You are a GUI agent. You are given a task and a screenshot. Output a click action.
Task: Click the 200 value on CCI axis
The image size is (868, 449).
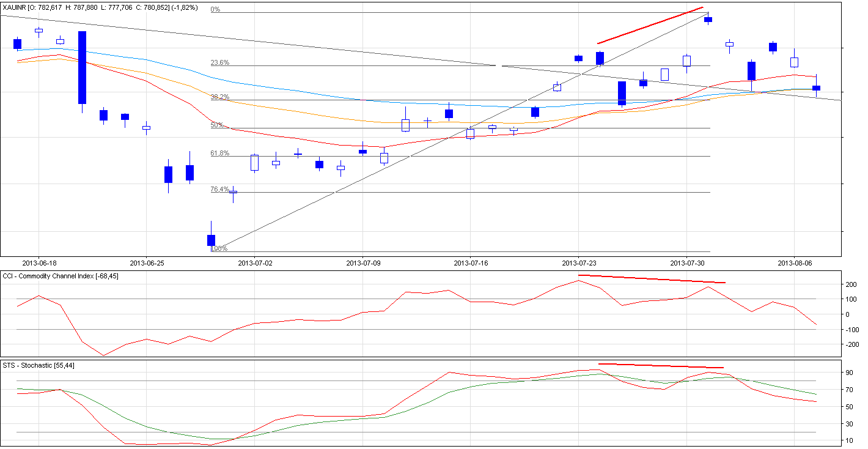[851, 284]
